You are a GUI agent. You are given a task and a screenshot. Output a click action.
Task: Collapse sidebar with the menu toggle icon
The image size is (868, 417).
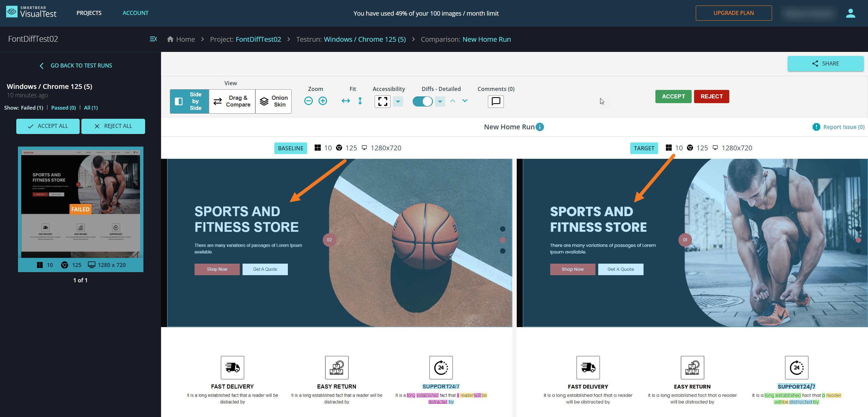click(153, 39)
